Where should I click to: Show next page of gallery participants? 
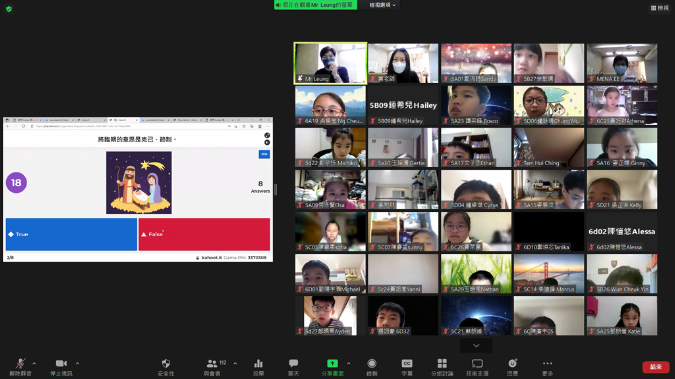click(476, 345)
